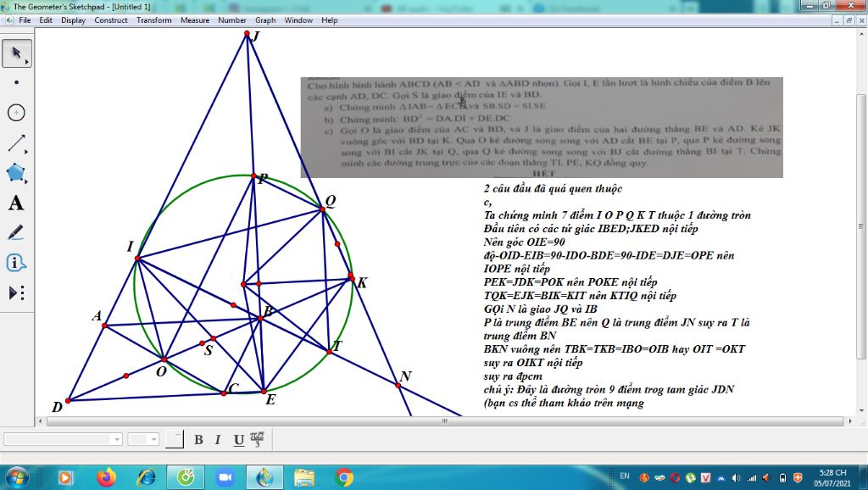Click point P on the green circle
868x490 pixels.
(253, 176)
